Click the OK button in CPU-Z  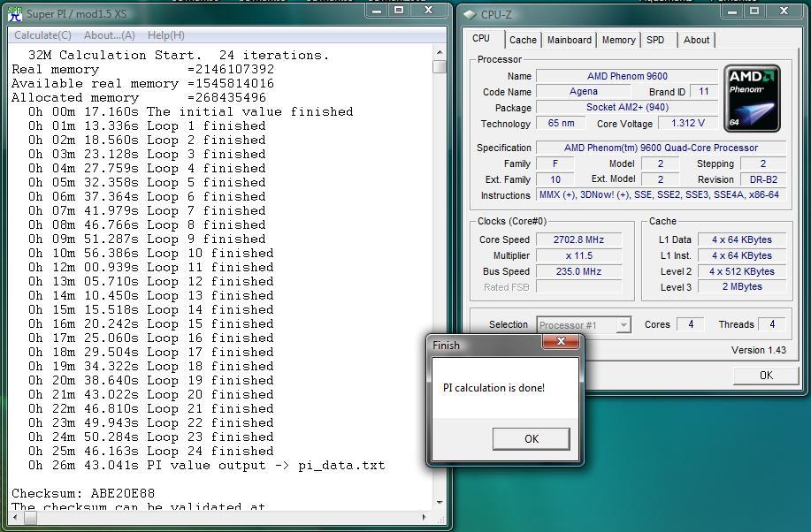766,376
